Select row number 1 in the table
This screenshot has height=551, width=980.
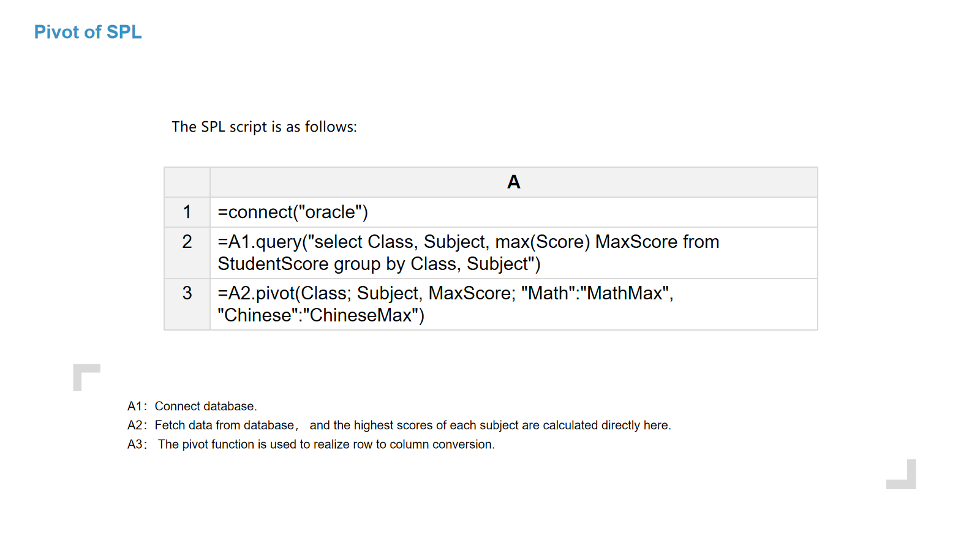click(x=187, y=212)
